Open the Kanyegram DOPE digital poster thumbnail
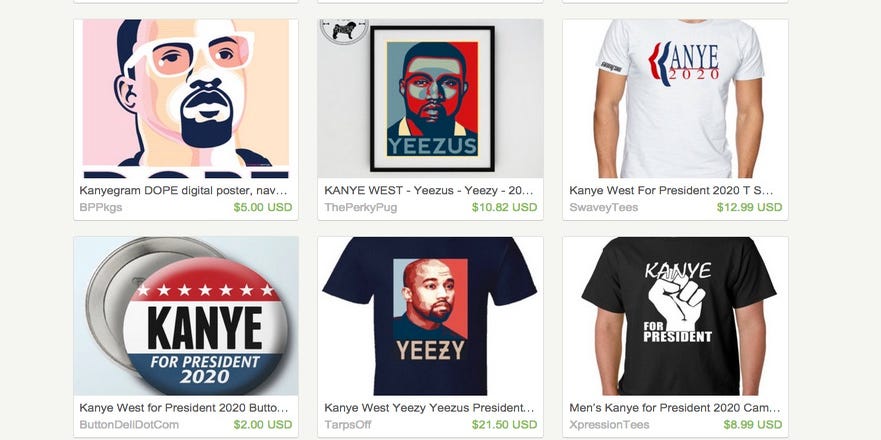The image size is (881, 440). tap(186, 99)
